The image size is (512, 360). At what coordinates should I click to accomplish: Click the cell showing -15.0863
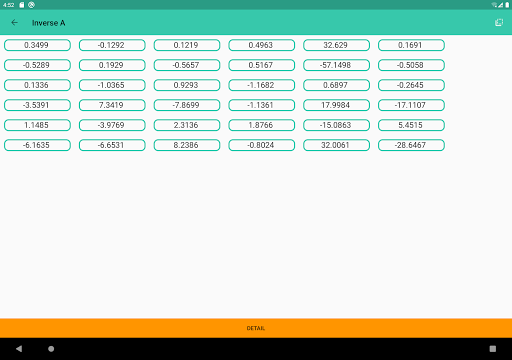pos(336,125)
